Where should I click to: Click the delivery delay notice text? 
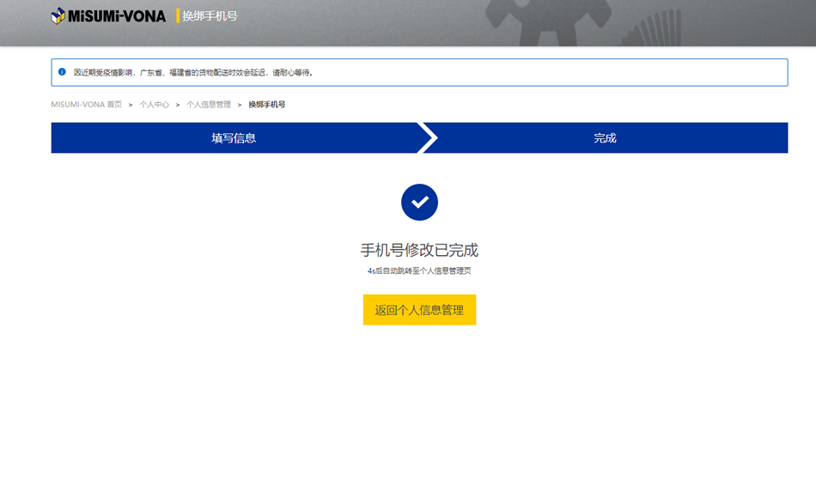pyautogui.click(x=194, y=73)
